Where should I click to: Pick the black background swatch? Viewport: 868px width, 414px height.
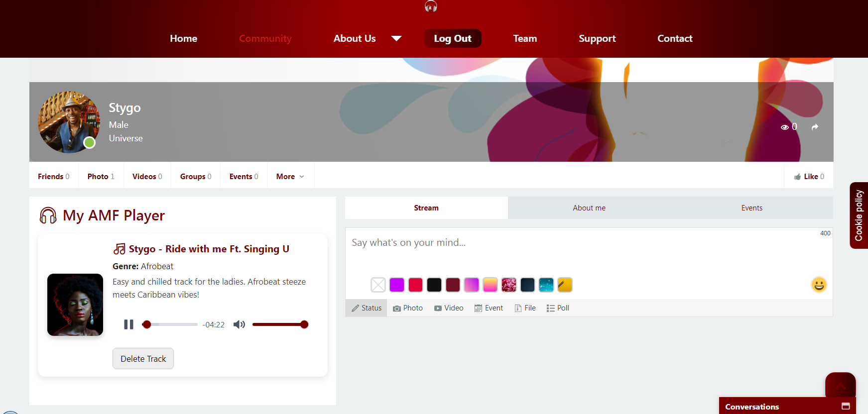coord(434,285)
